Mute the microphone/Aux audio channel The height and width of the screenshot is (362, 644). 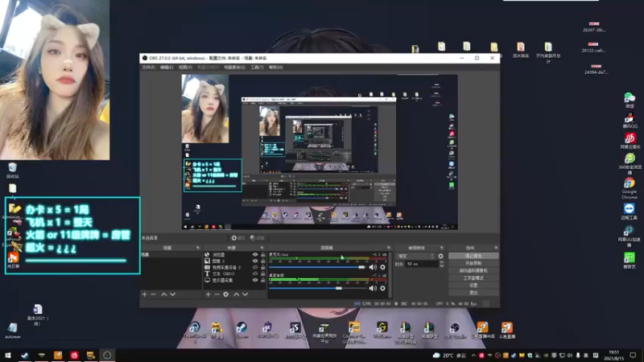pos(373,267)
